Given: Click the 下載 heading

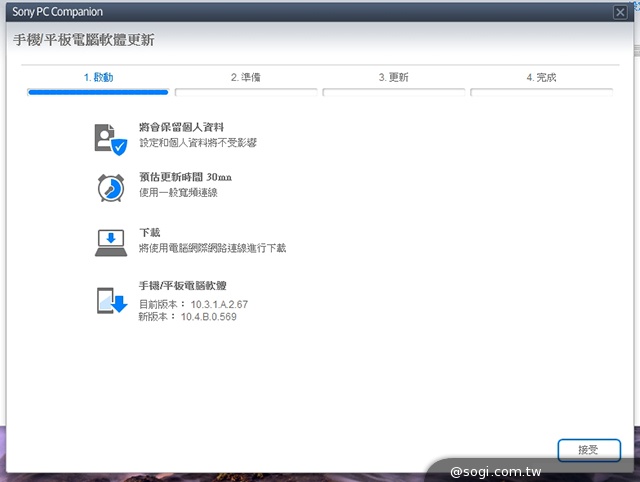Looking at the screenshot, I should click(x=150, y=233).
